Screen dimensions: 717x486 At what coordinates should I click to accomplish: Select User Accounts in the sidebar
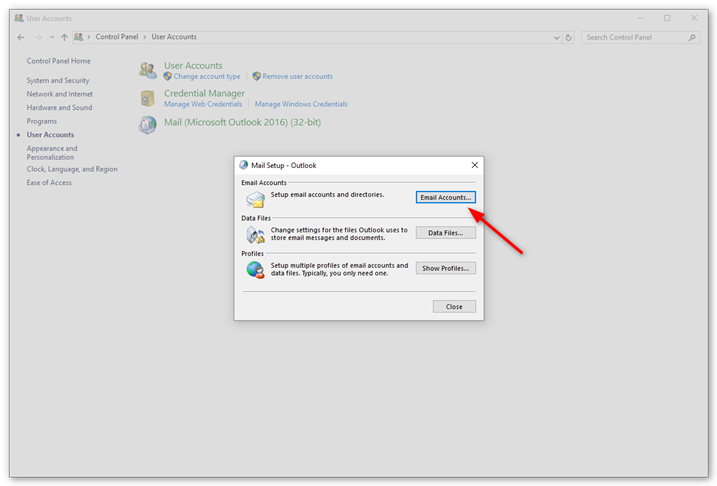(50, 135)
